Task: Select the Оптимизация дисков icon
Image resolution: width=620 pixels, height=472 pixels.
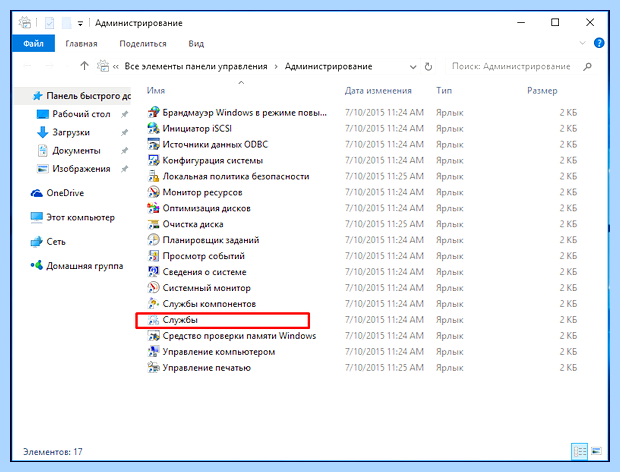Action: 153,208
